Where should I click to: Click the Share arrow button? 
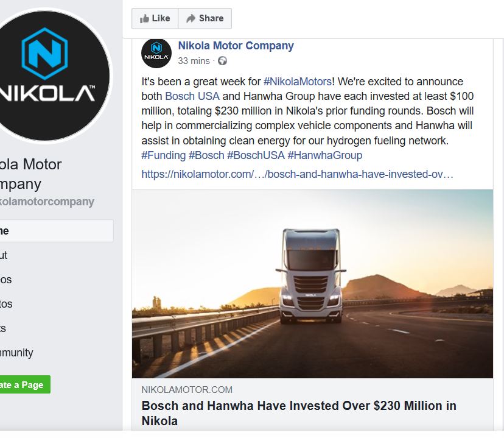click(205, 18)
